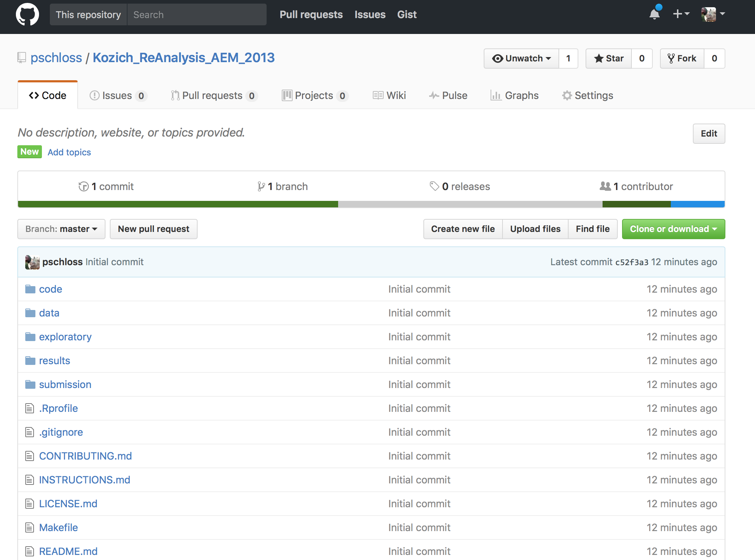Open the Settings repository tab

[588, 95]
